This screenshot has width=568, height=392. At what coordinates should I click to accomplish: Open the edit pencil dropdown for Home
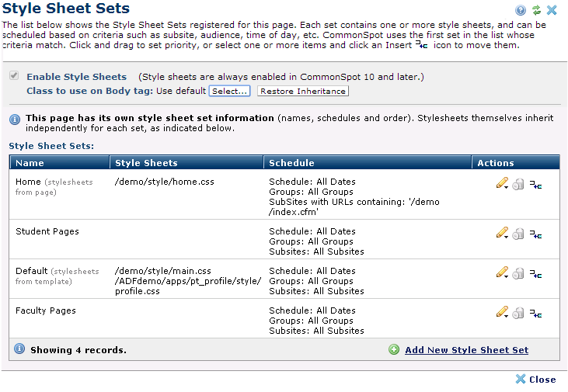(502, 184)
